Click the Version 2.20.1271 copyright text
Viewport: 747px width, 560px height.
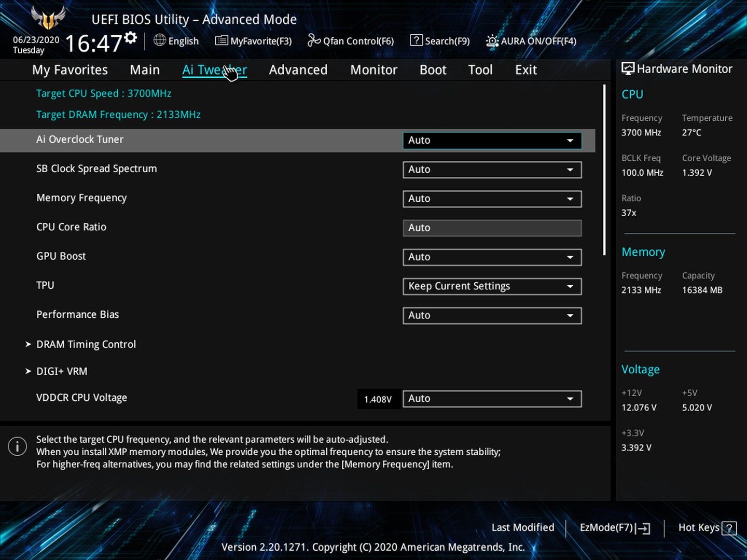coord(373,547)
